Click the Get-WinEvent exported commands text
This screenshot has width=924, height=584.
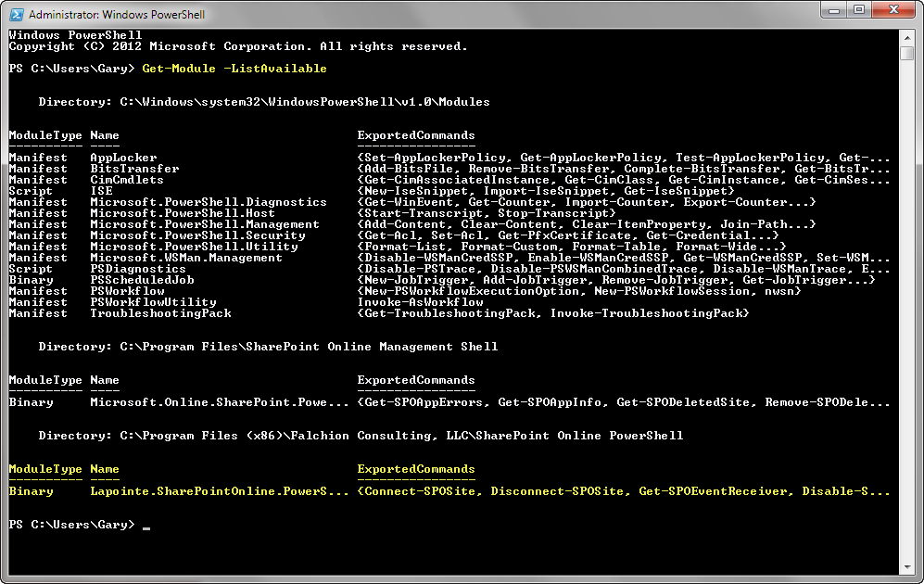[587, 202]
